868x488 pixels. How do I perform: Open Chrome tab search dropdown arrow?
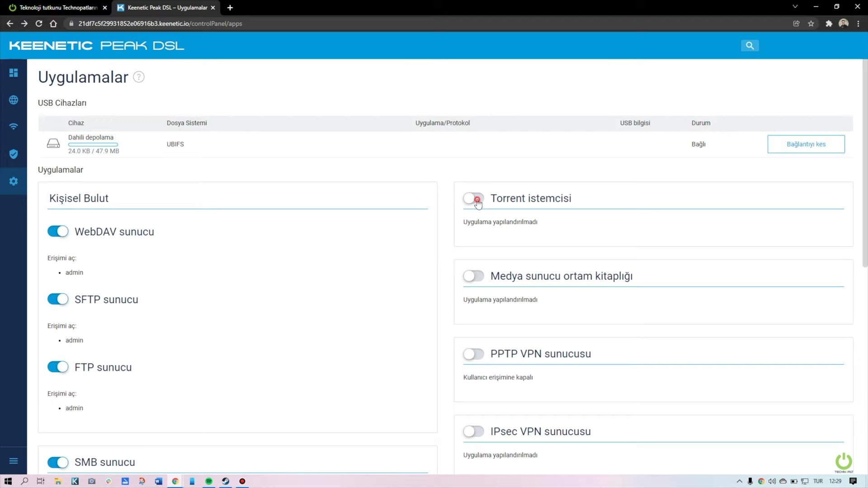pyautogui.click(x=795, y=7)
